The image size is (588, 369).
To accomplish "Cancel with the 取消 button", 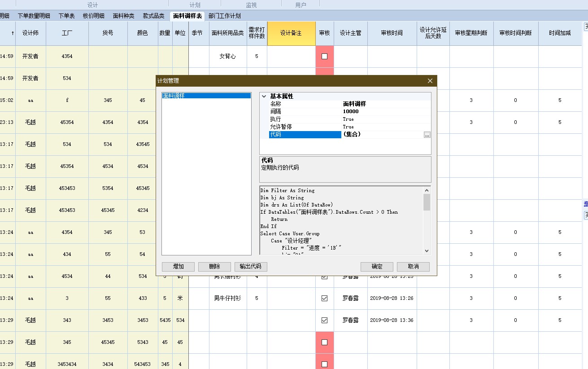I will coord(413,267).
